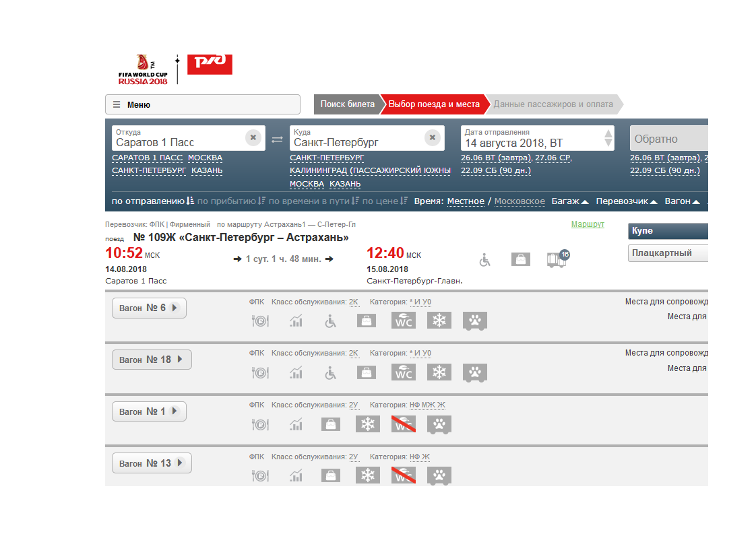Pick 22.09 СБ (90 дн.) under Обратно

(665, 170)
